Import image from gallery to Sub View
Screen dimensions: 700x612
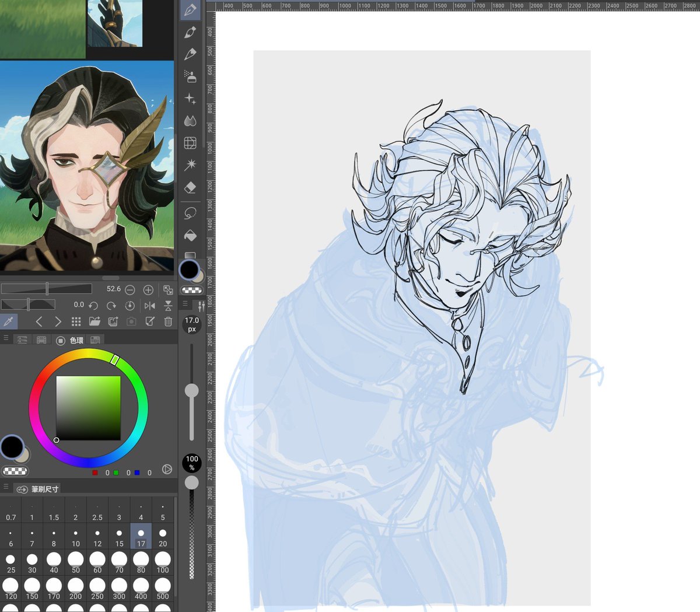pyautogui.click(x=113, y=321)
